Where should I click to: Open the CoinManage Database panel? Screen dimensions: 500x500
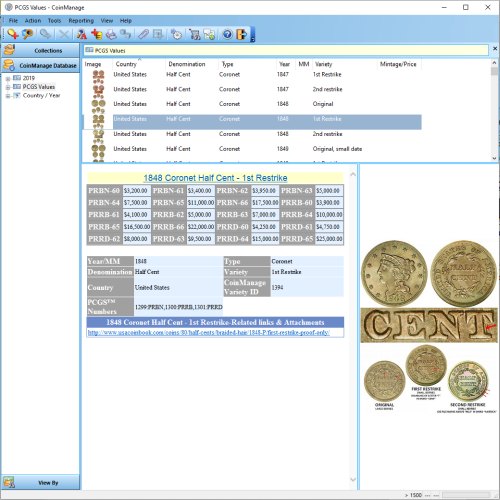pos(40,65)
